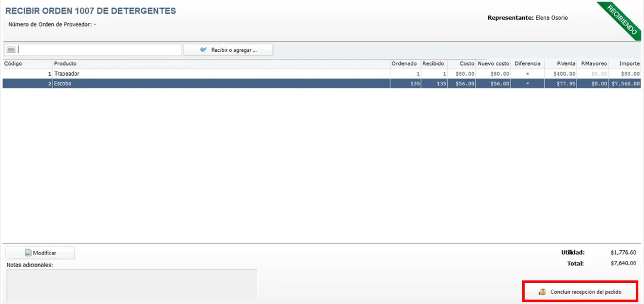The image size is (644, 304).
Task: Click the Nuevo costo $56.00 cell of Escoba
Action: pos(500,83)
